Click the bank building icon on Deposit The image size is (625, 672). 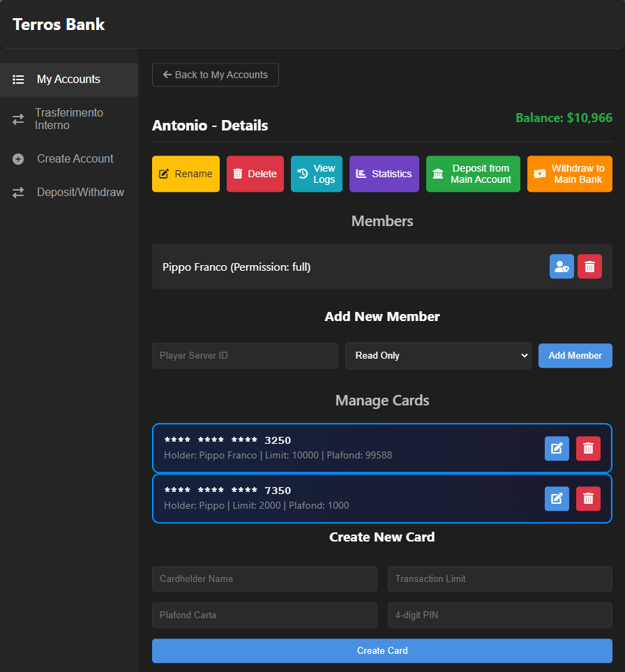point(438,174)
